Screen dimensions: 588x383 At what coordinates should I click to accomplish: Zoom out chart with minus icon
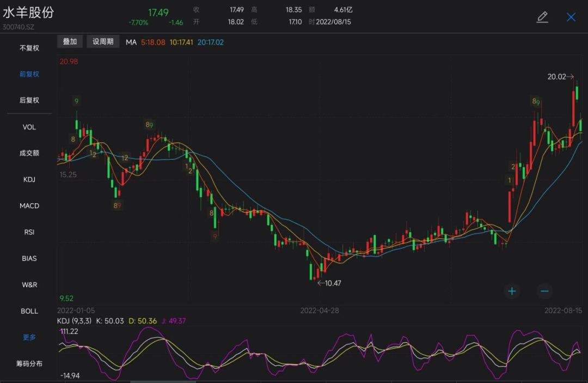click(544, 291)
